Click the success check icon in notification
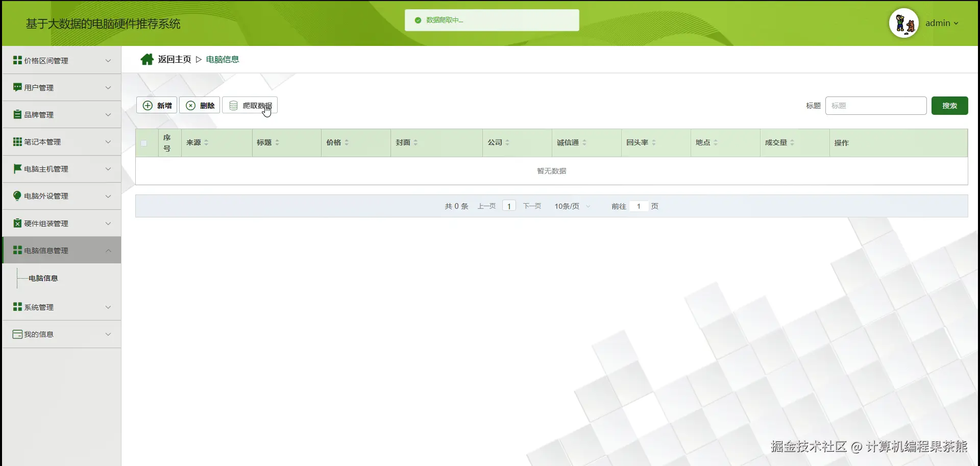This screenshot has height=466, width=980. [418, 20]
